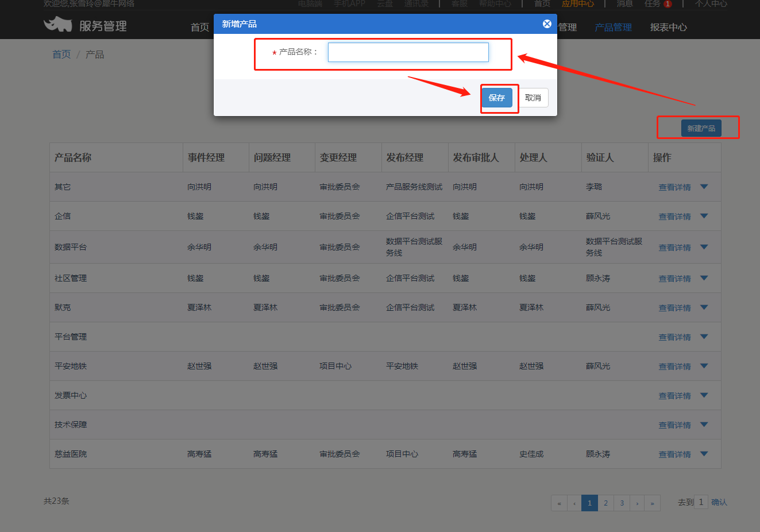This screenshot has width=760, height=532.
Task: Go to previous page with ‹ button
Action: pos(574,503)
